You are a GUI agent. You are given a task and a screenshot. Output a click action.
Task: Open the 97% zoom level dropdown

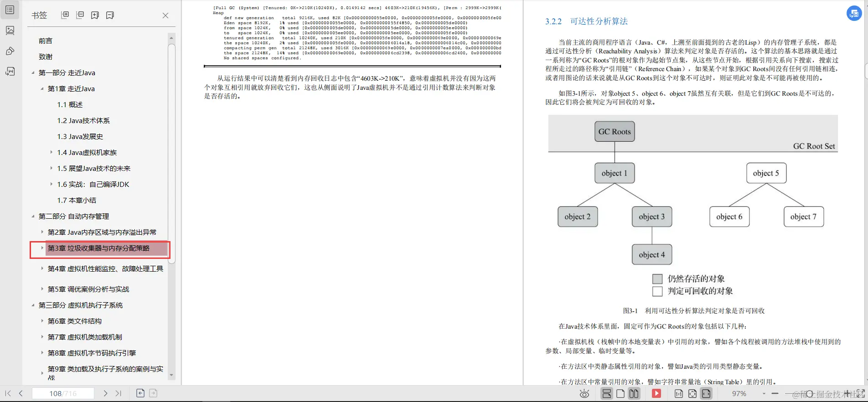pyautogui.click(x=764, y=394)
